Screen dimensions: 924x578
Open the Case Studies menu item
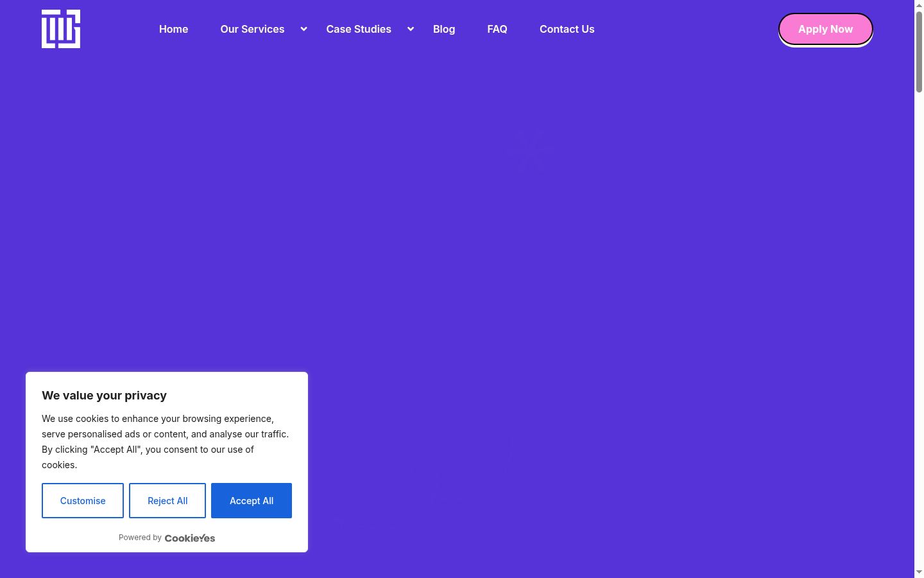[359, 29]
